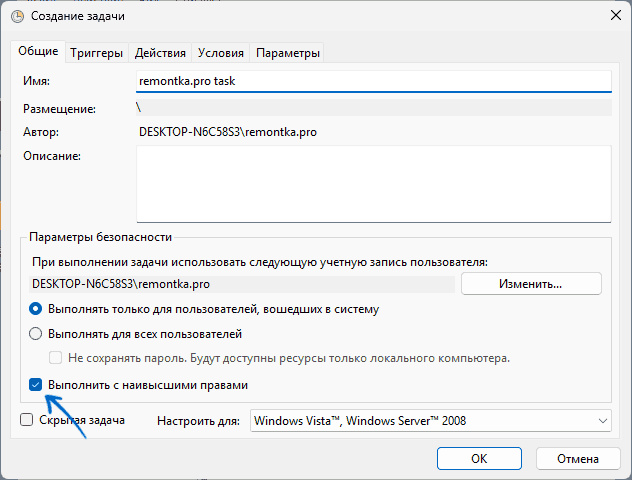Click the clock icon in title bar
Screen dimensions: 632x480
[18, 15]
